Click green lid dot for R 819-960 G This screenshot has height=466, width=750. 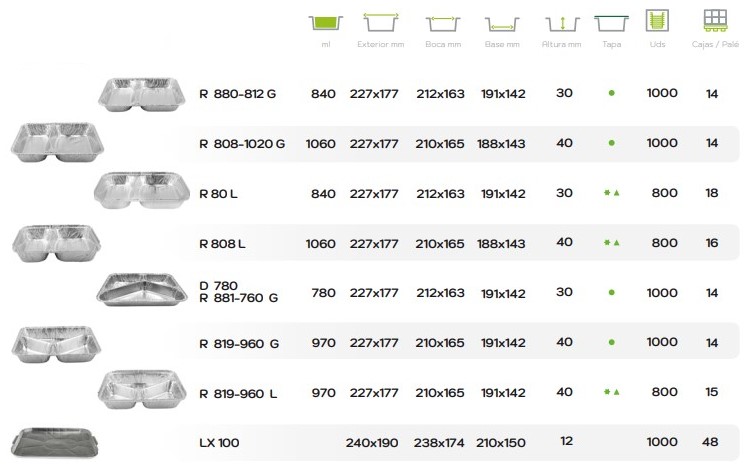[611, 343]
